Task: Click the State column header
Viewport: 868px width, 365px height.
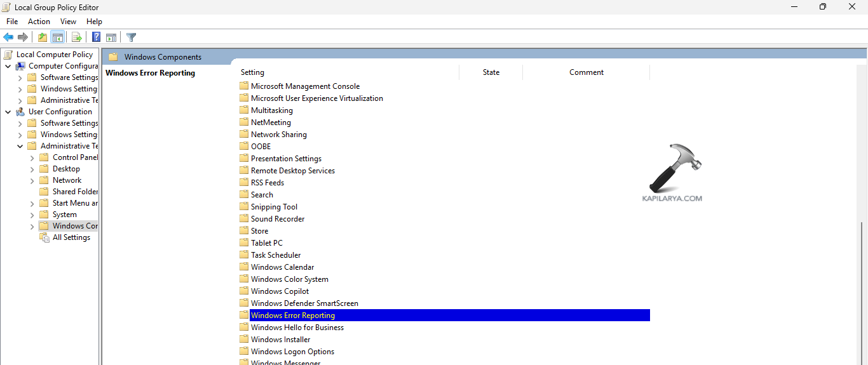Action: (x=491, y=72)
